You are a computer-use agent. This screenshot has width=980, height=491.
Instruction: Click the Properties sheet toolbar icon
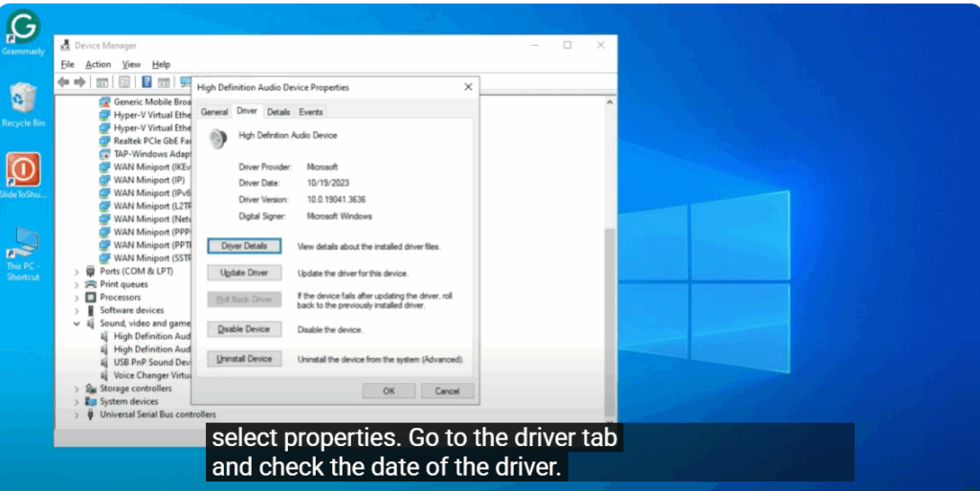coord(124,82)
